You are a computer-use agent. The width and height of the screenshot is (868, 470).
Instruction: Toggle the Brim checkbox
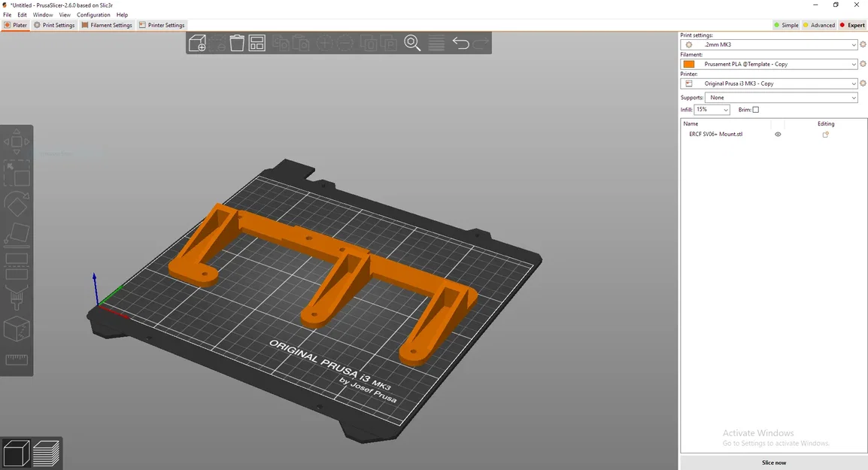pos(756,110)
